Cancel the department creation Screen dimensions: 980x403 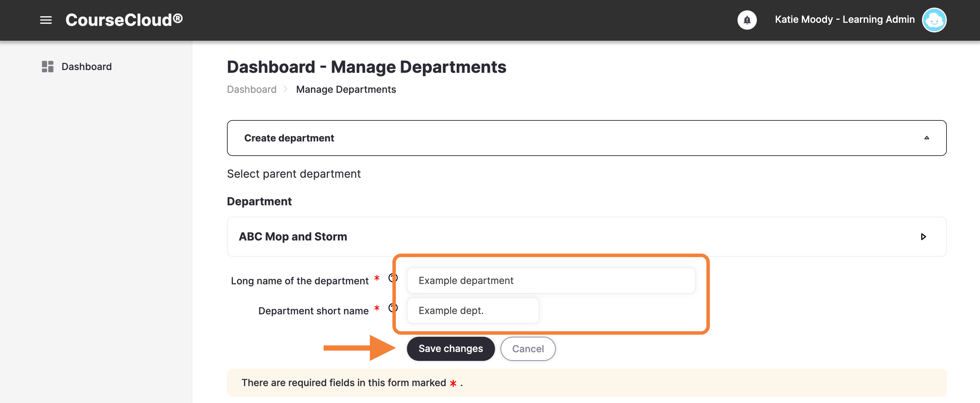tap(528, 348)
